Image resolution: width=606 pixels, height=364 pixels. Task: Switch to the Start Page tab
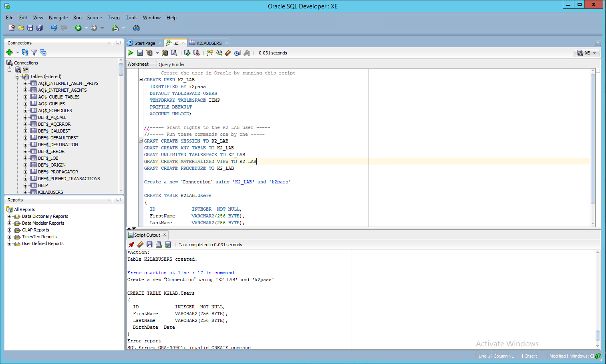coord(145,43)
